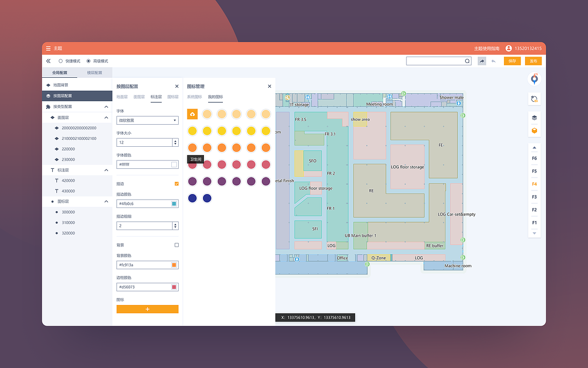Click the 保存 save button
588x368 pixels.
click(x=512, y=61)
